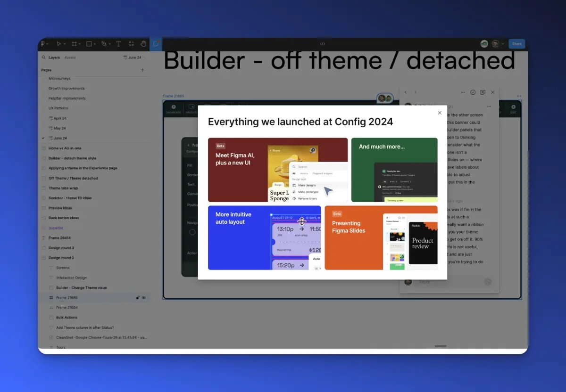This screenshot has width=566, height=392.
Task: Click the comment avatars pin on canvas
Action: pyautogui.click(x=385, y=98)
